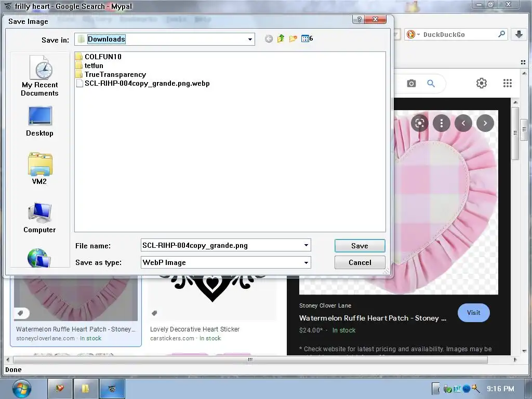The width and height of the screenshot is (532, 399).
Task: Open Google quick settings gear
Action: click(x=482, y=83)
